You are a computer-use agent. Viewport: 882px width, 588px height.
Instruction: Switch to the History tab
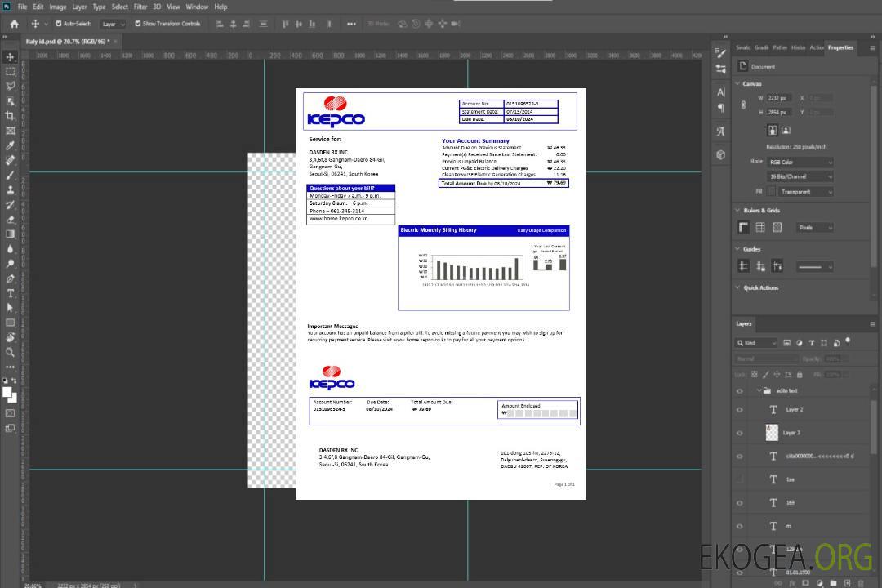pos(798,47)
